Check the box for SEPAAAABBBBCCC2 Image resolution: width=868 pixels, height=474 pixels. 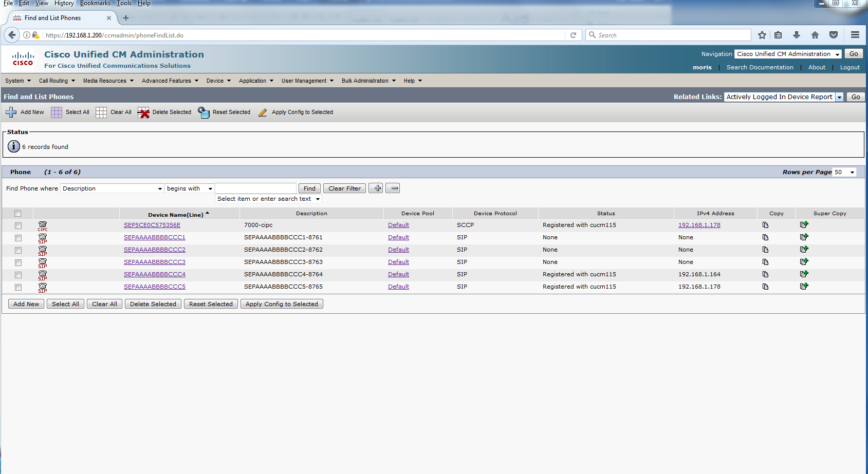tap(18, 250)
